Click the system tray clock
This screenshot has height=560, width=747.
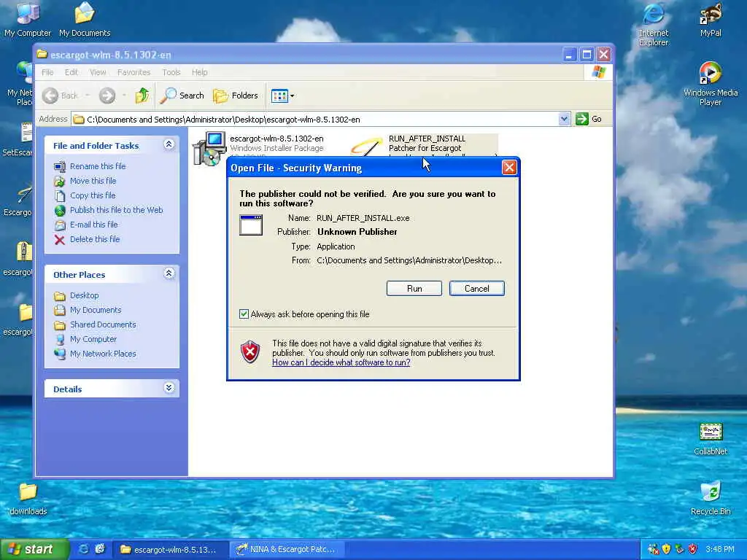(720, 550)
